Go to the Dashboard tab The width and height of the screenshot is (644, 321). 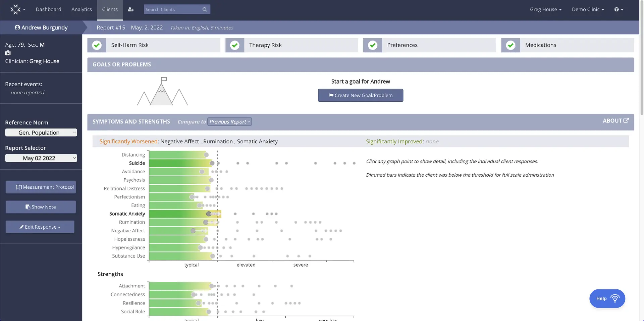coord(48,9)
